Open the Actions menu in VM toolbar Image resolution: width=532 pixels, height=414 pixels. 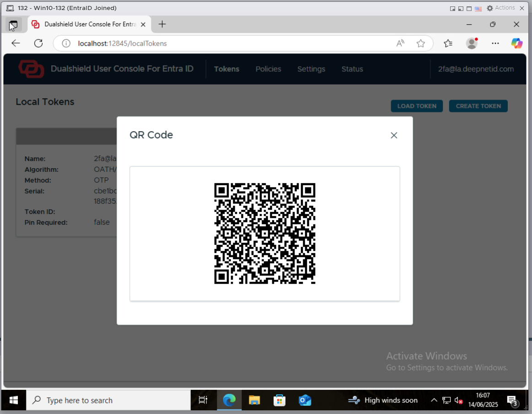[501, 8]
